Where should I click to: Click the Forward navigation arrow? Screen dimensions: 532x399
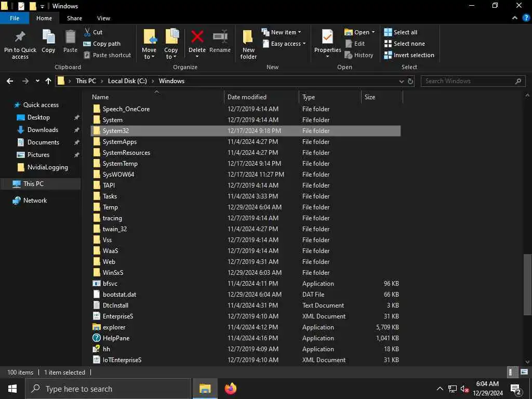25,81
